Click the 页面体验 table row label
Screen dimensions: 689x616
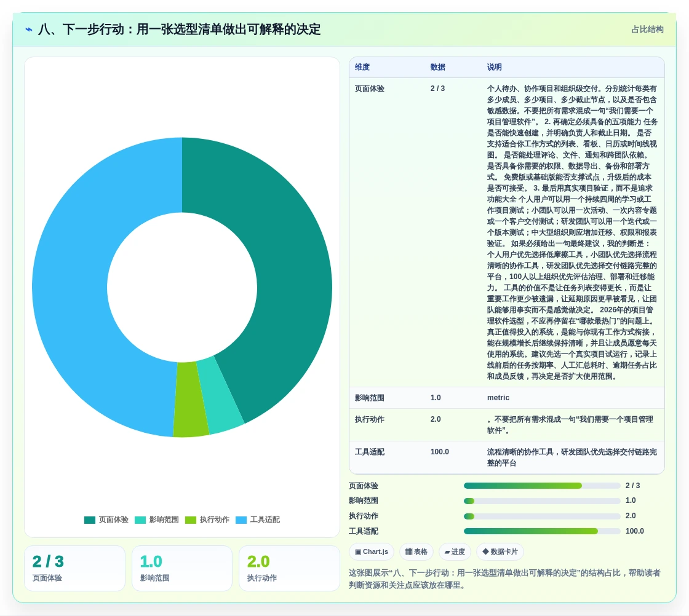pyautogui.click(x=370, y=89)
